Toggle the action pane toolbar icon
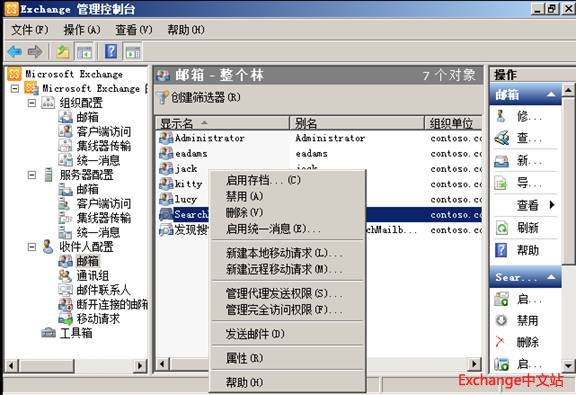Image resolution: width=576 pixels, height=395 pixels. (133, 51)
